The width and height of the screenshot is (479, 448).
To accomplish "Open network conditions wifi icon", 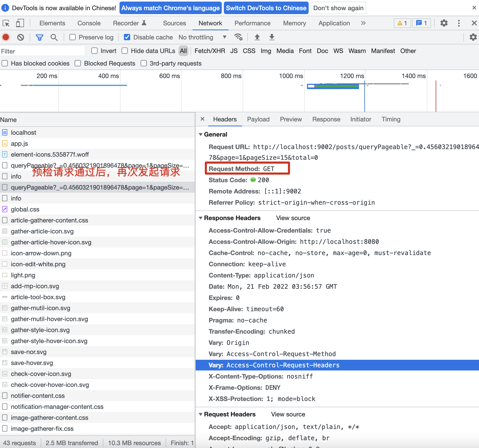I will 238,37.
